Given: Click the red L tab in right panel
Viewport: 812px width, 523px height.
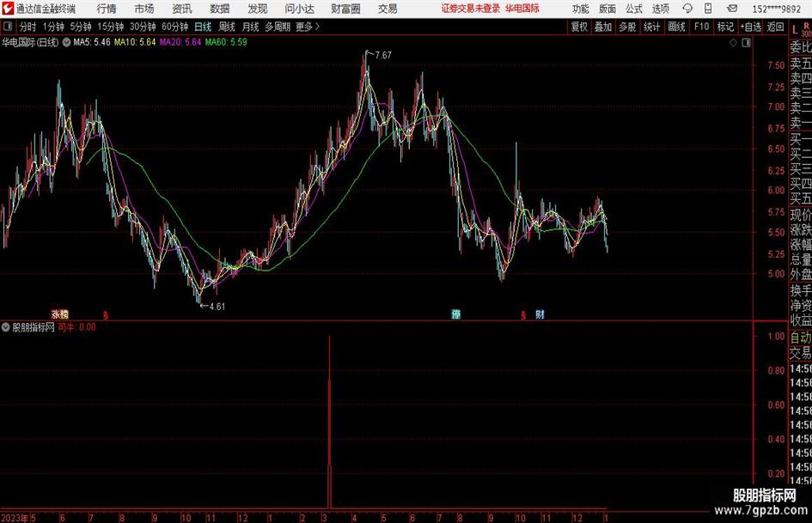Looking at the screenshot, I should click(x=795, y=30).
